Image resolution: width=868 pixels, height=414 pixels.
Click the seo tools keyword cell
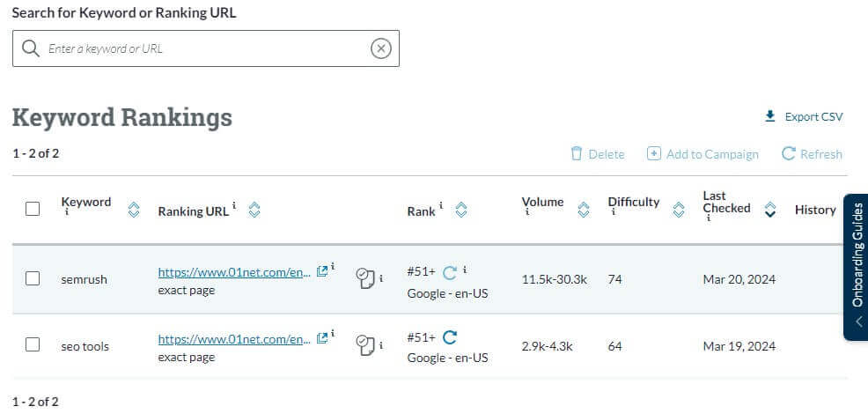pyautogui.click(x=85, y=346)
